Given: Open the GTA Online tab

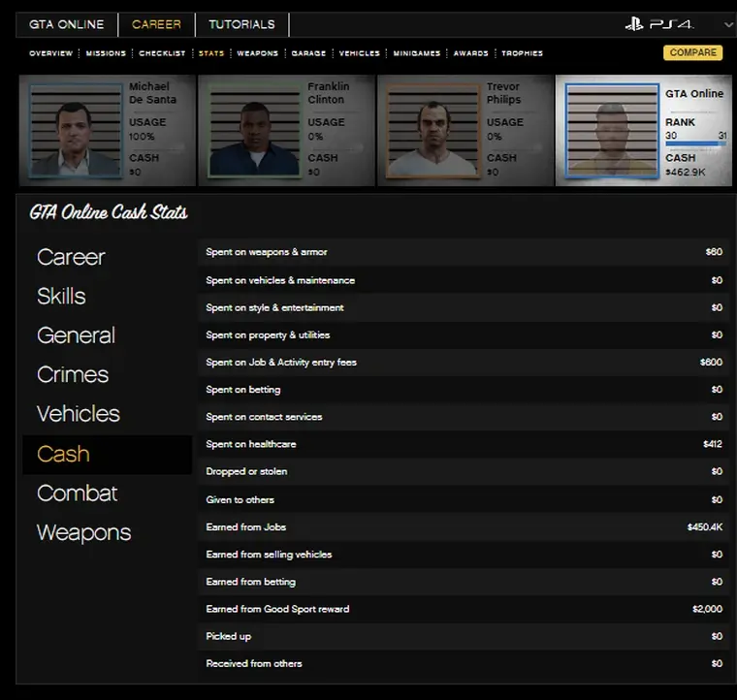Looking at the screenshot, I should pos(68,24).
